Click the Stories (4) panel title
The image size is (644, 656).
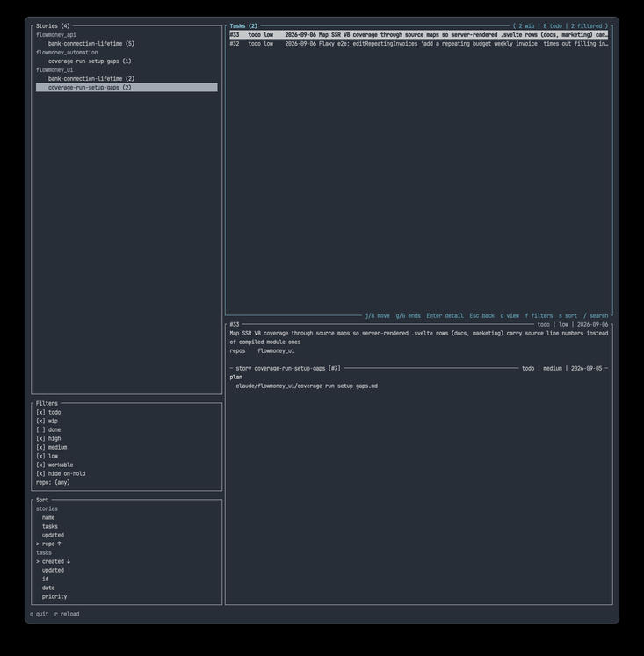[53, 26]
